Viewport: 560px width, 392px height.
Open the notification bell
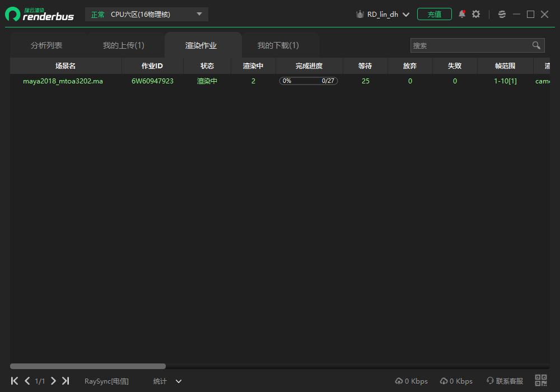tap(461, 14)
